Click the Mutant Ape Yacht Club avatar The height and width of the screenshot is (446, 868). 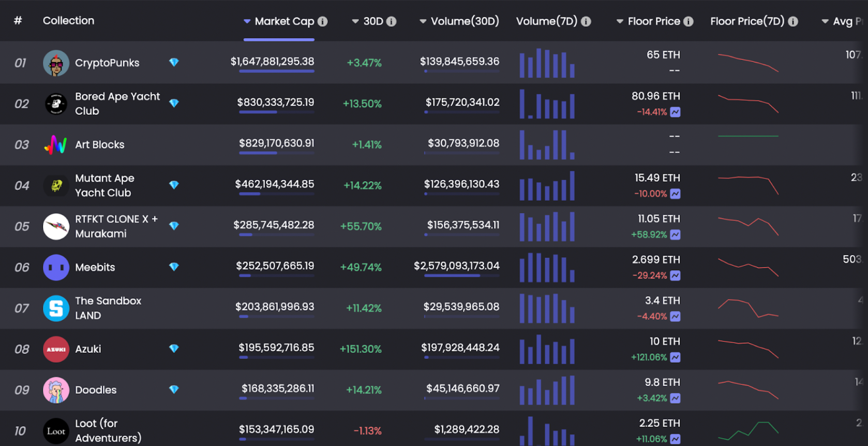click(56, 186)
